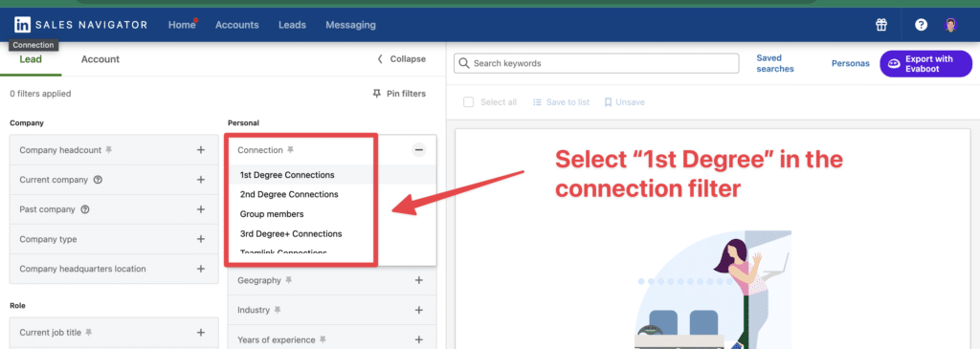This screenshot has height=349, width=980.
Task: Expand the Geography filter
Action: [x=419, y=280]
